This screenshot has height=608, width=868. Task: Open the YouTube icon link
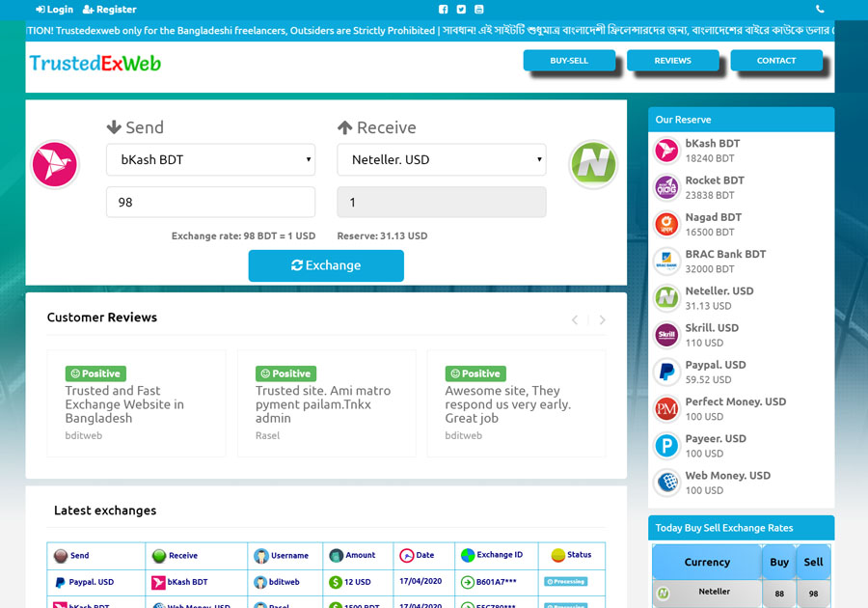(x=479, y=10)
